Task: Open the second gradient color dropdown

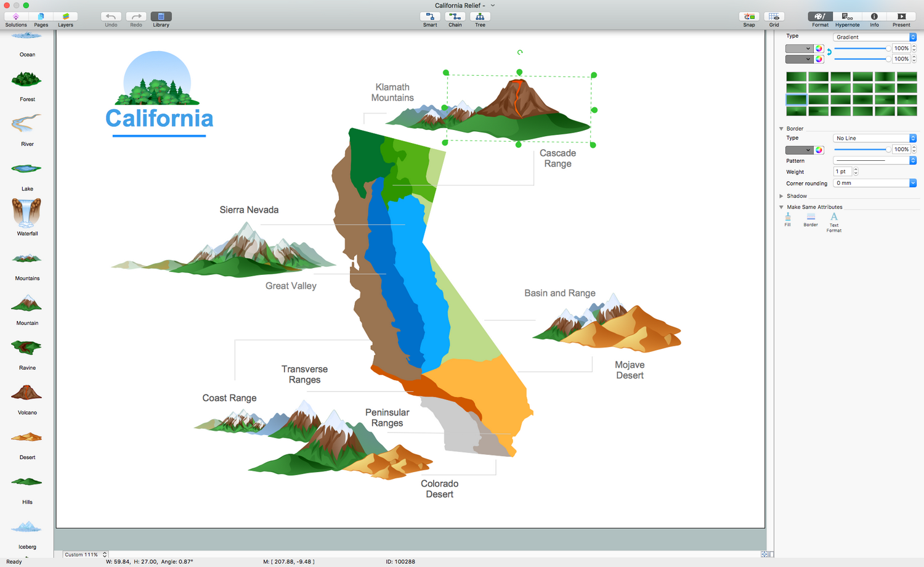Action: [x=799, y=59]
